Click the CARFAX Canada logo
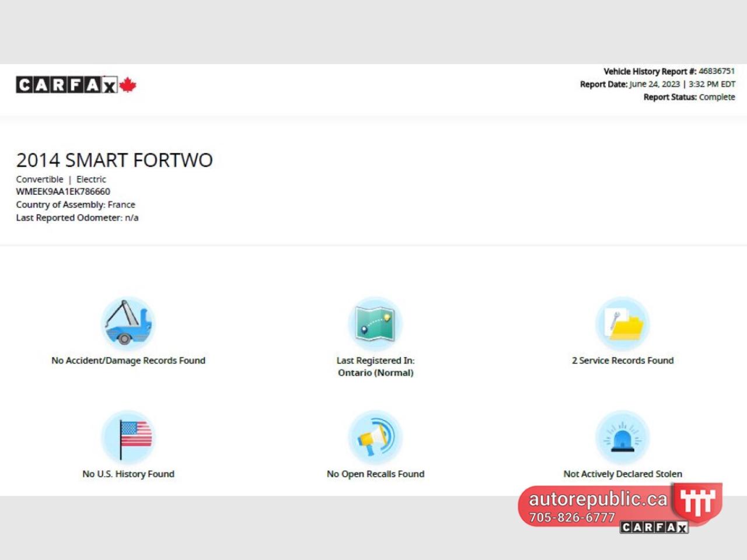 point(76,85)
